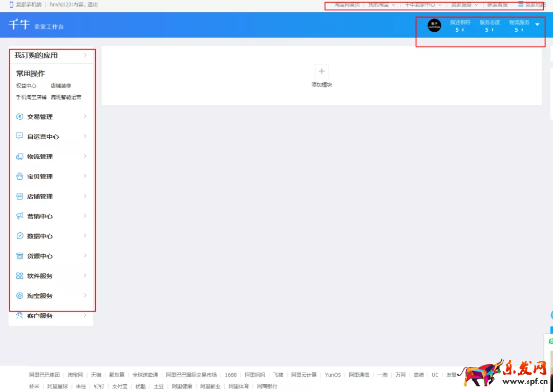
Task: Expand the 物流管理 chevron
Action: (x=85, y=156)
